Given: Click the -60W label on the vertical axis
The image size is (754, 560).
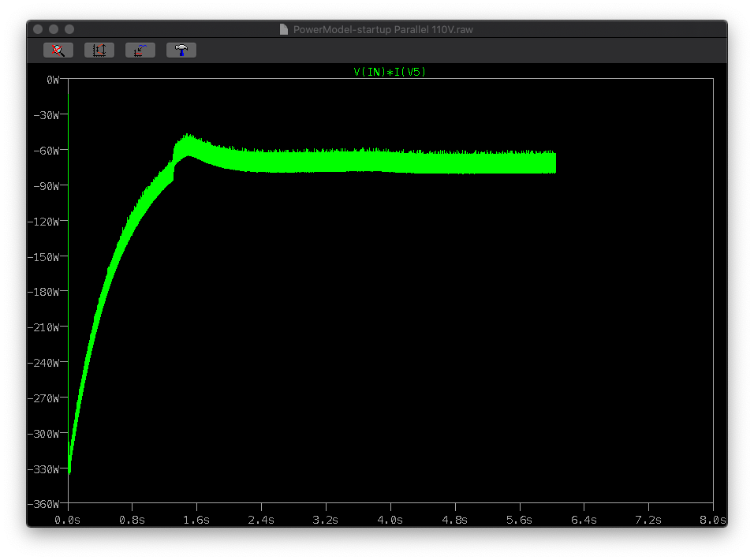Looking at the screenshot, I should pyautogui.click(x=47, y=151).
